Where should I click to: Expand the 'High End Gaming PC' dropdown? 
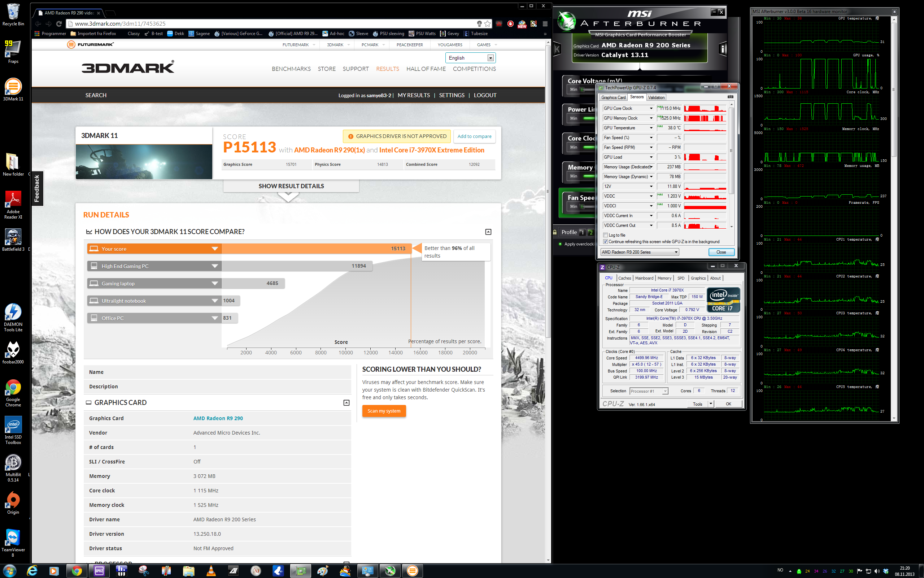coord(215,266)
